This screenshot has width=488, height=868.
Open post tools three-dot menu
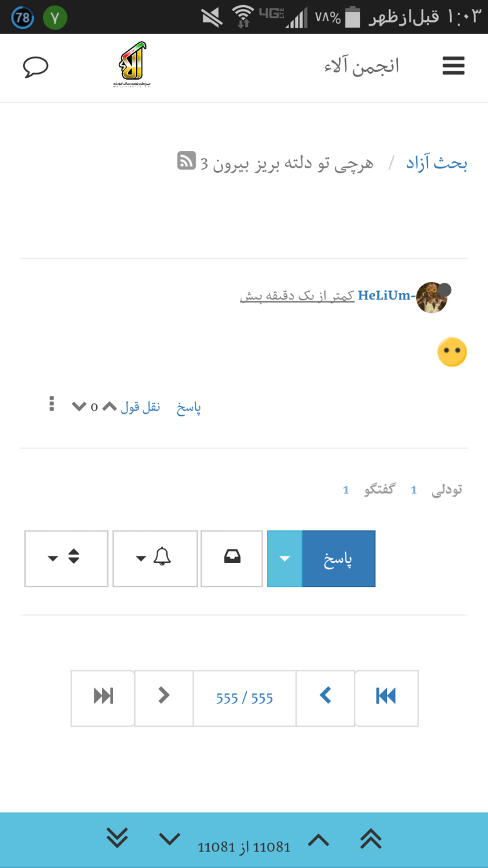point(52,404)
